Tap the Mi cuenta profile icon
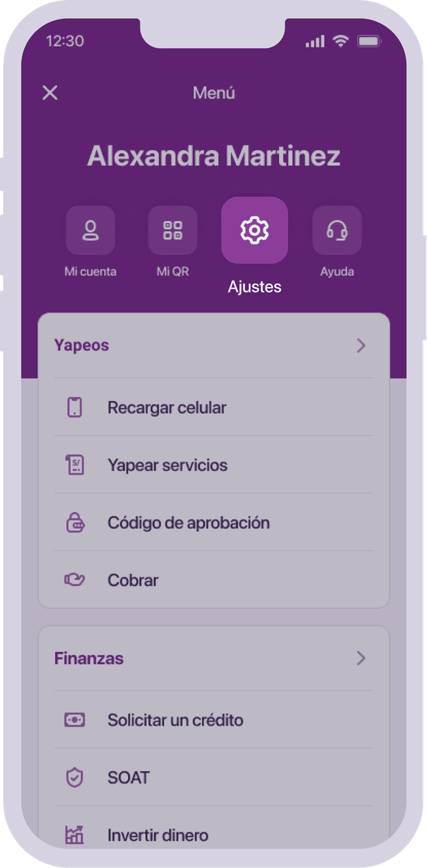Screen dimensions: 427x868 click(90, 230)
